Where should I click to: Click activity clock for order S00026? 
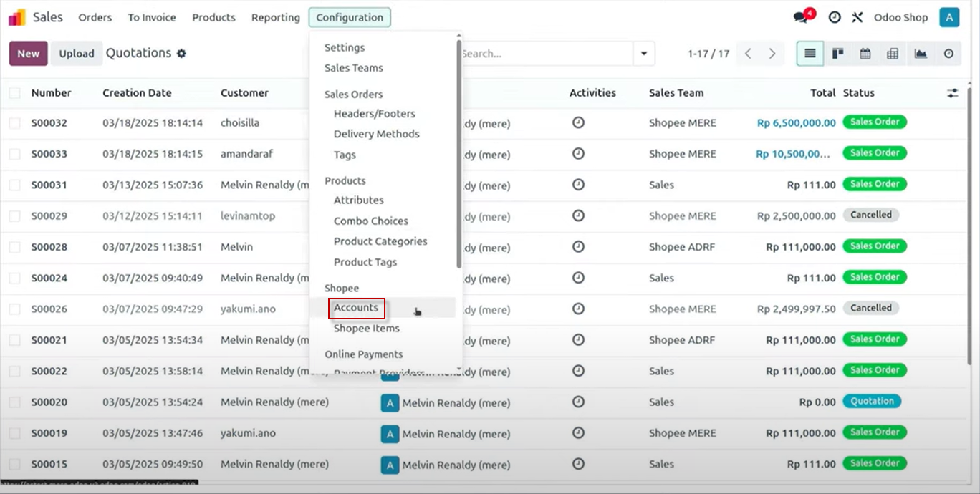click(x=578, y=309)
